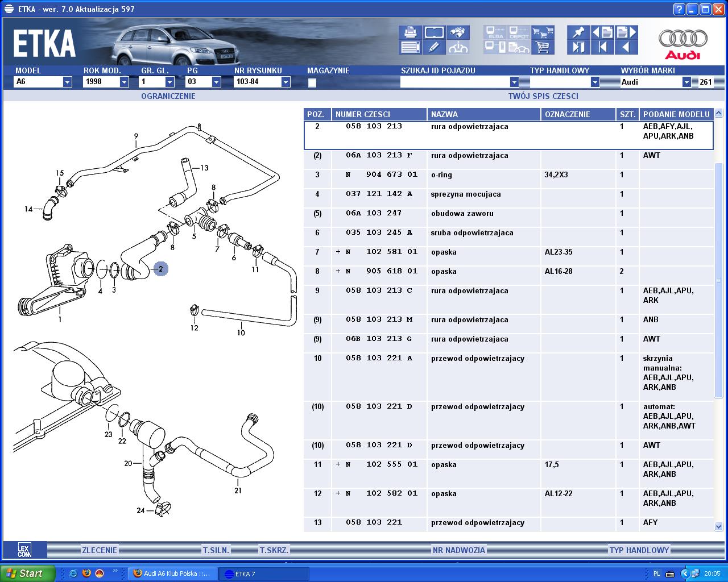The image size is (728, 582).
Task: Toggle the MAGAZYNIE checkbox
Action: 312,82
